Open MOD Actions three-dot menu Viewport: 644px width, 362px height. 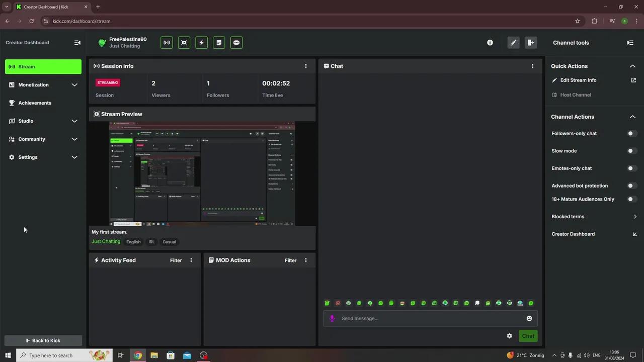pos(305,260)
